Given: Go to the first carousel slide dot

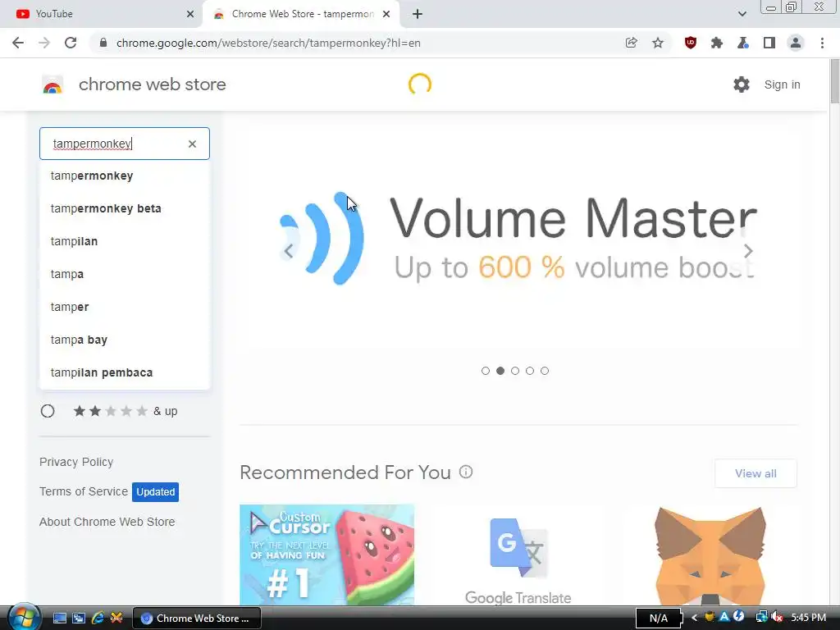Looking at the screenshot, I should click(486, 371).
